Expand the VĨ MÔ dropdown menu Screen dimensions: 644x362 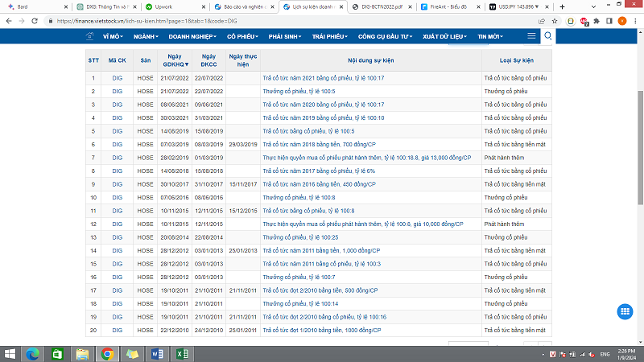[x=112, y=36]
